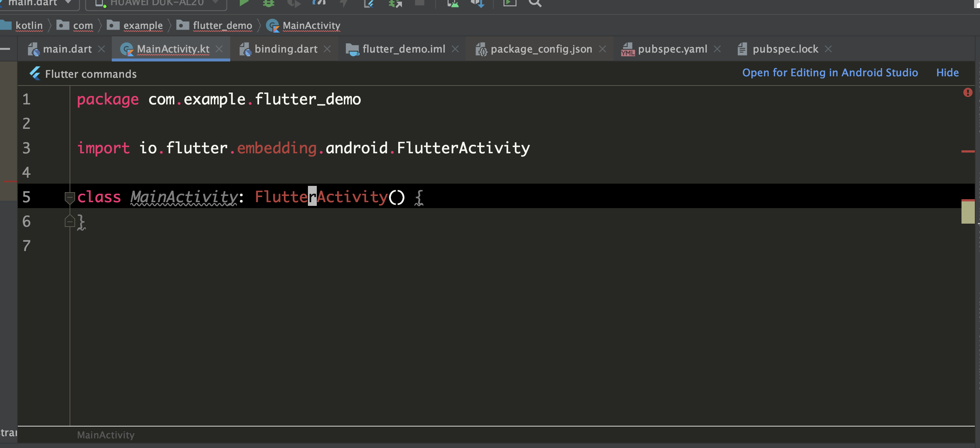980x448 pixels.
Task: Click the Flutter logo in the Flutter commands banner
Action: 35,73
